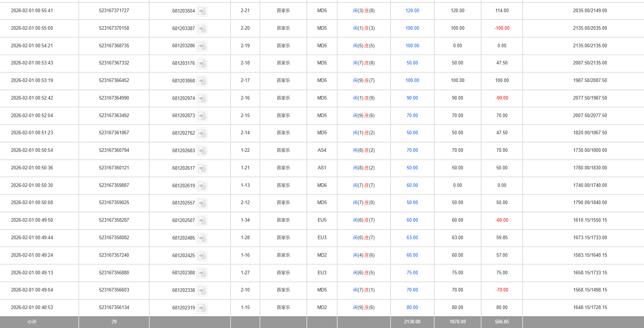Open the 75.00 bet amount link
Image resolution: width=644 pixels, height=328 pixels.
[412, 273]
